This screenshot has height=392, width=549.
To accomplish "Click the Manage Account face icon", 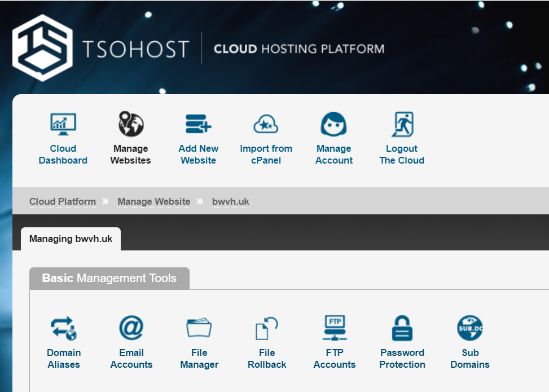I will click(333, 124).
